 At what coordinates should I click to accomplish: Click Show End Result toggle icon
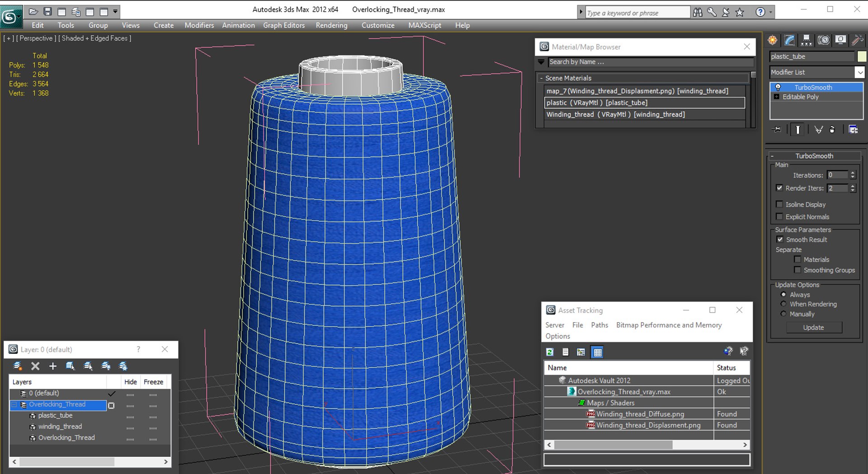tap(798, 130)
